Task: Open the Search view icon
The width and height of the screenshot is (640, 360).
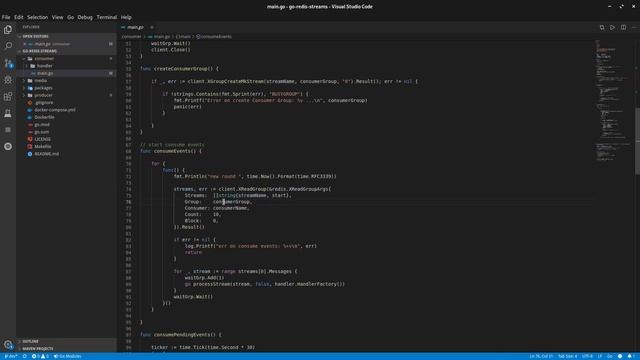Action: [8, 46]
